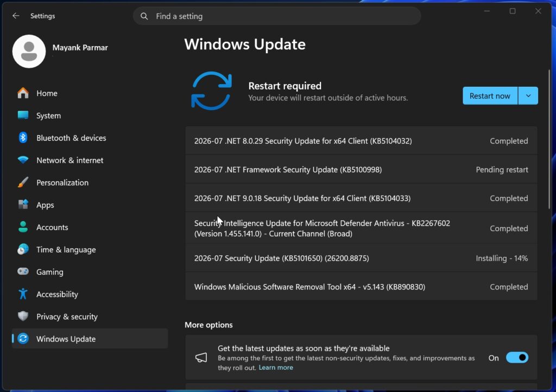This screenshot has height=392, width=556.
Task: Click the Bluetooth icon in the sidebar
Action: pyautogui.click(x=23, y=137)
